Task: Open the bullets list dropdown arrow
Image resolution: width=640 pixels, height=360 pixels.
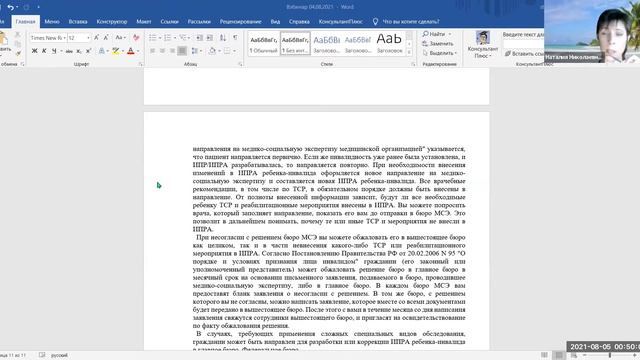Action: click(x=160, y=38)
